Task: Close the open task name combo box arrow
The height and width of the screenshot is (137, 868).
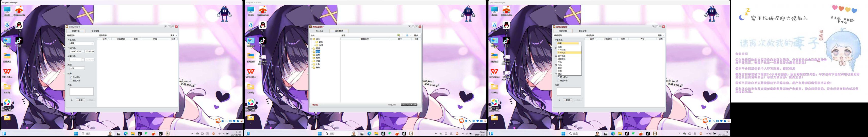Action: point(580,43)
